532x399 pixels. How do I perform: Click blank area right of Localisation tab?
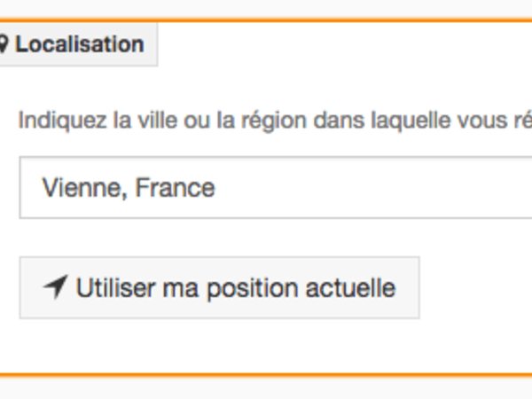[x=346, y=44]
